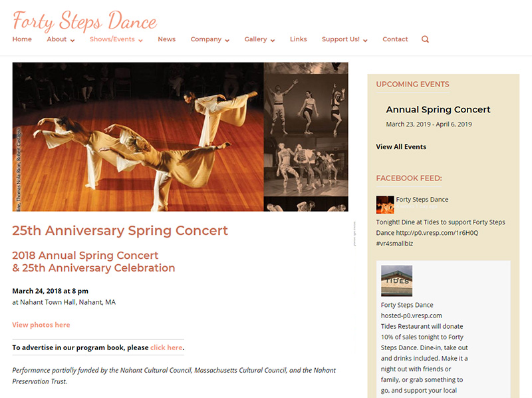Open the Tides restaurant photo
Viewport: 532px width, 398px height.
click(396, 280)
